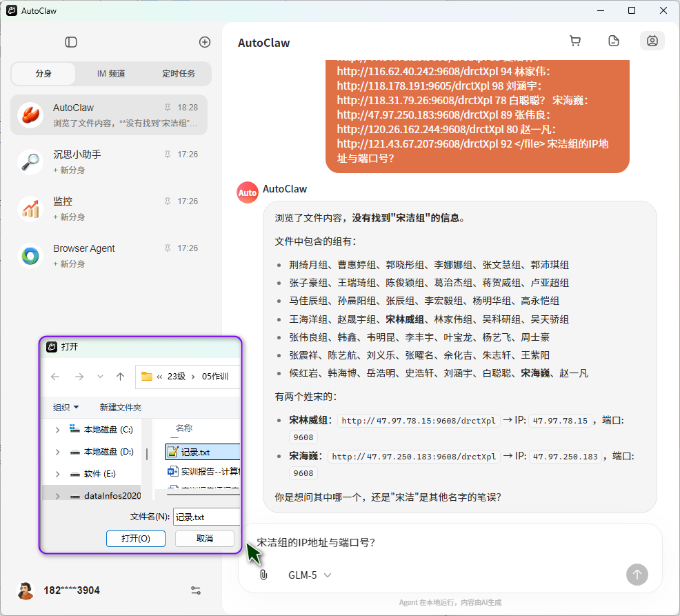680x616 pixels.
Task: Click the horizontal scrollbar in file list
Action: point(203,494)
